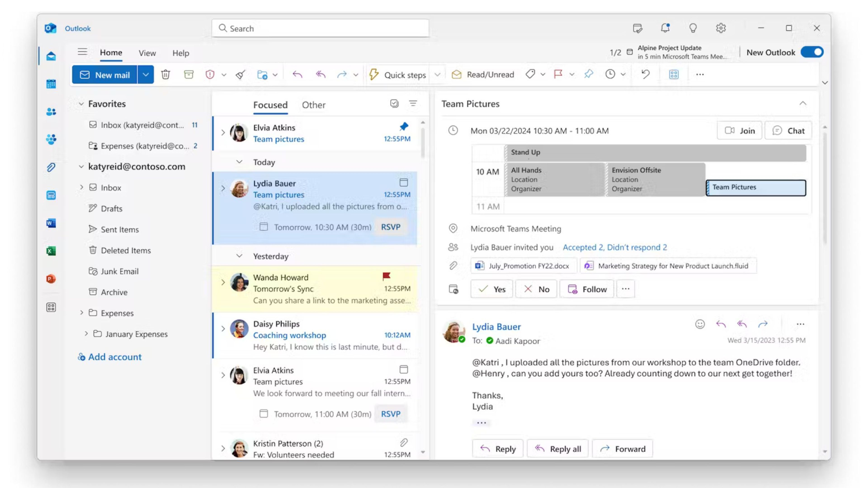Click the select-messages checkbox icon
Image resolution: width=868 pixels, height=488 pixels.
pos(394,103)
